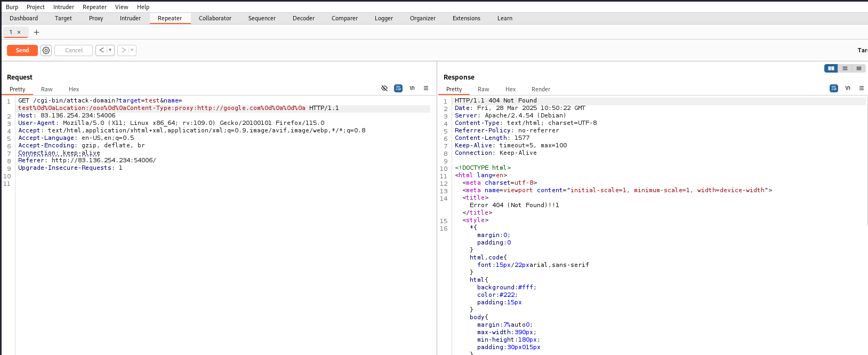
Task: Toggle line wrap in the Request pane
Action: click(x=398, y=88)
